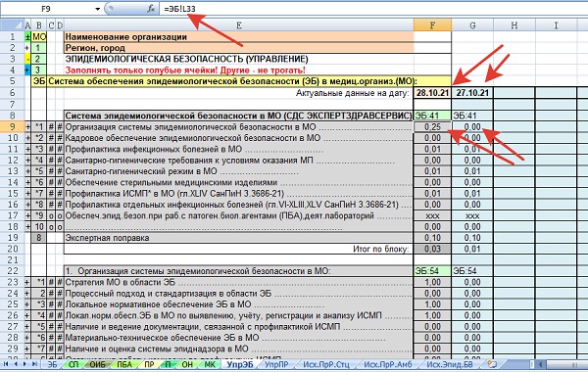
Task: Click the green ЭБ:41 cell in column F
Action: (x=432, y=116)
